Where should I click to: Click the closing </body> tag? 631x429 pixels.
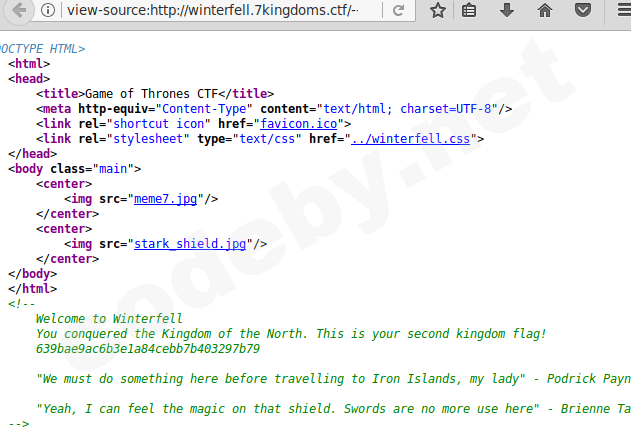(33, 274)
